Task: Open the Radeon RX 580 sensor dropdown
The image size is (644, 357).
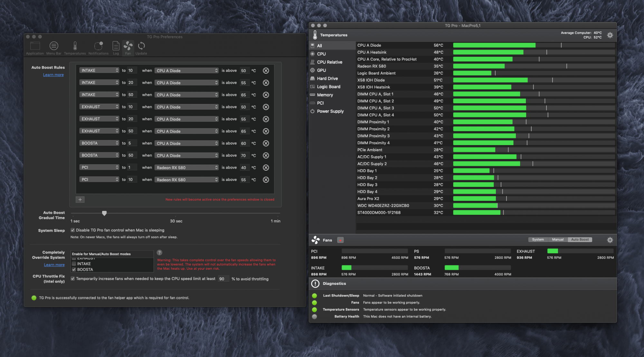Action: (x=186, y=167)
